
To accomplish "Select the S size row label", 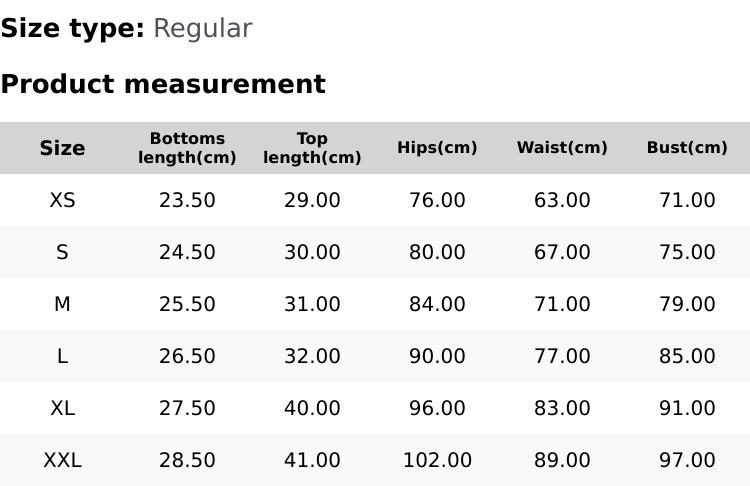I will 62,252.
